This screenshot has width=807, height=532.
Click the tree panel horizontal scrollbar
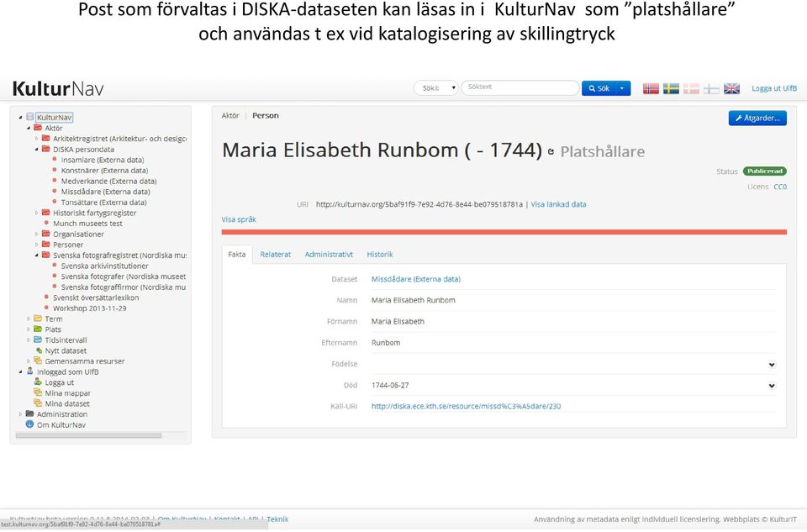tap(88, 436)
